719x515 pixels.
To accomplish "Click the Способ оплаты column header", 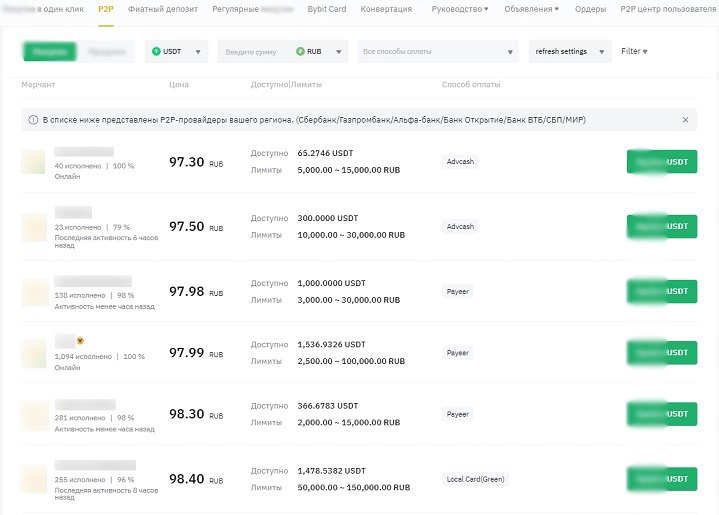I will 471,84.
